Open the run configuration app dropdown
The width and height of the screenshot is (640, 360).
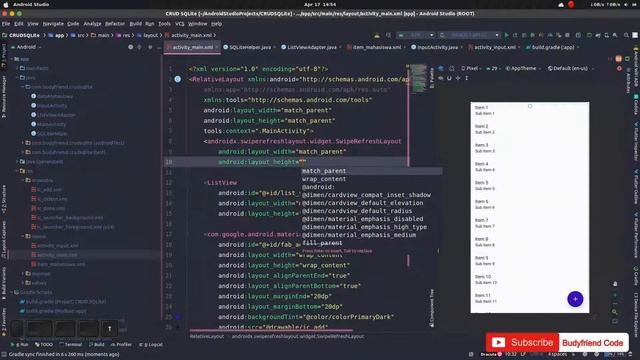coord(416,36)
